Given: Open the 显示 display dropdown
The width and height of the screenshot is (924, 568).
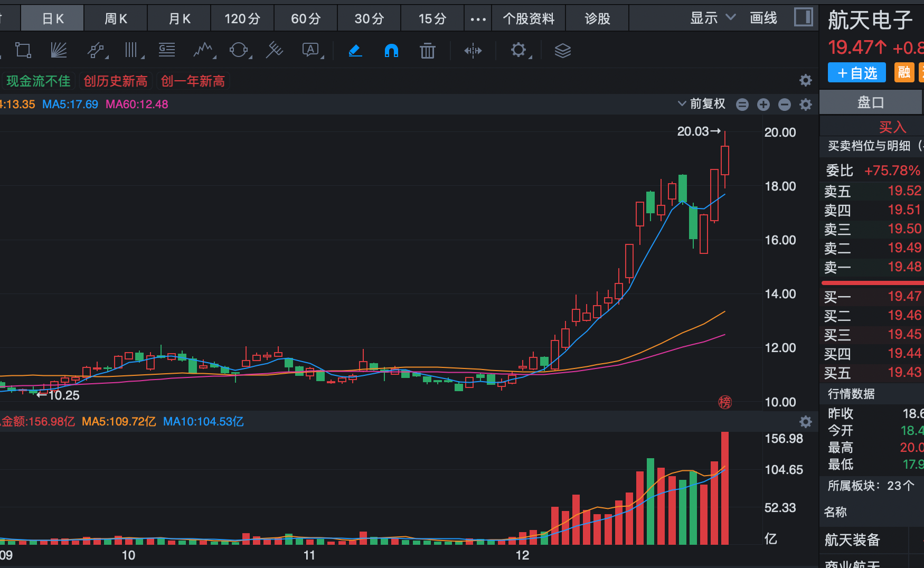Looking at the screenshot, I should [712, 18].
